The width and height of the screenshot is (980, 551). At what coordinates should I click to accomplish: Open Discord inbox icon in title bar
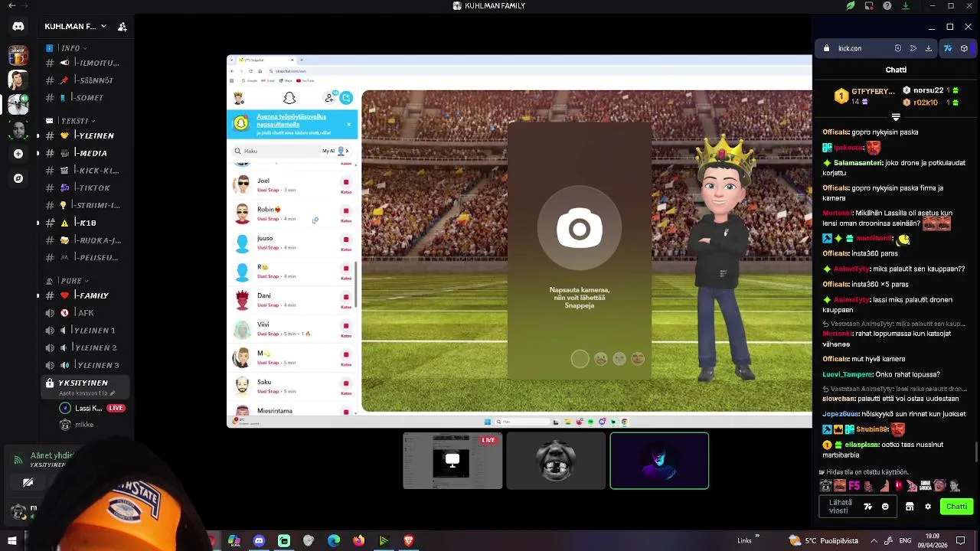coord(869,6)
